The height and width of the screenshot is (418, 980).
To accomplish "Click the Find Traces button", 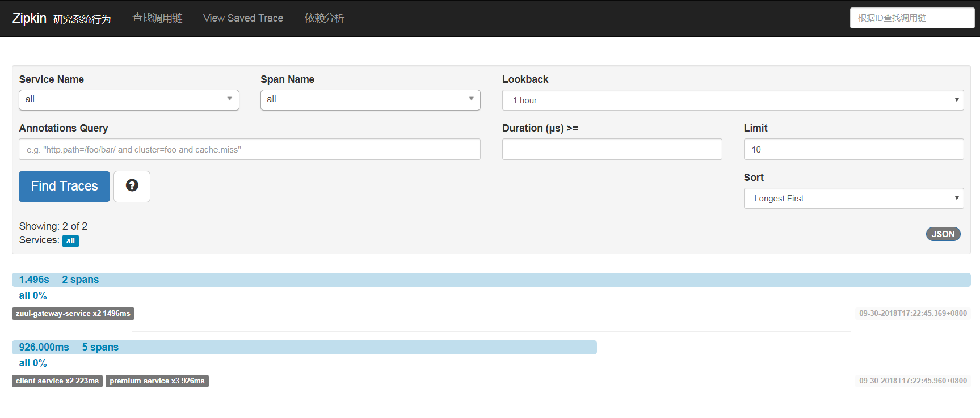I will click(x=64, y=187).
